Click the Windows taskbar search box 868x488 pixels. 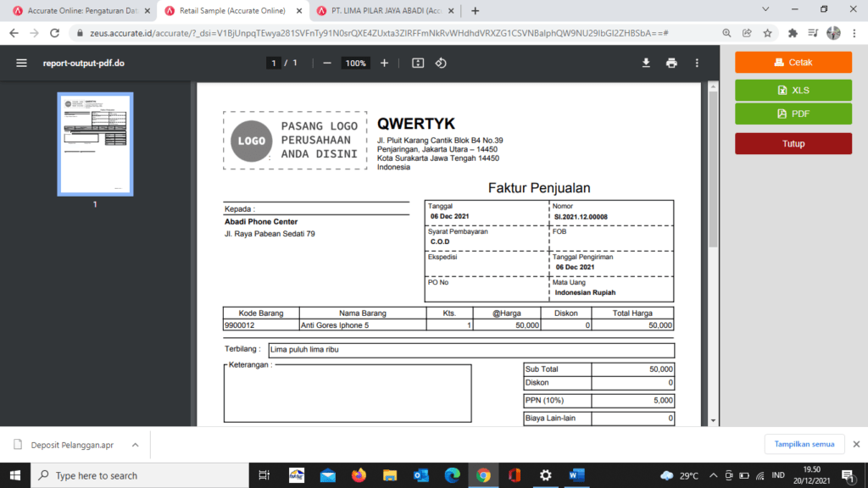point(140,475)
